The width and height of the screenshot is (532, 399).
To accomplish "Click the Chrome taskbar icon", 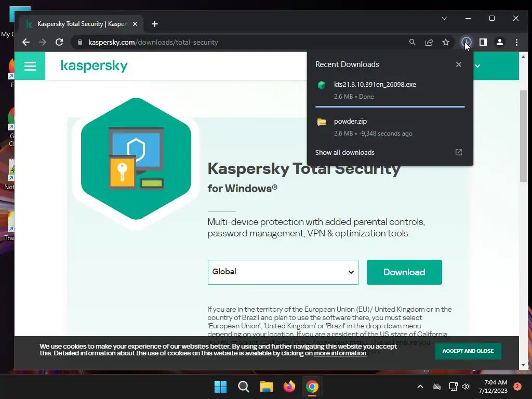I will [x=312, y=387].
